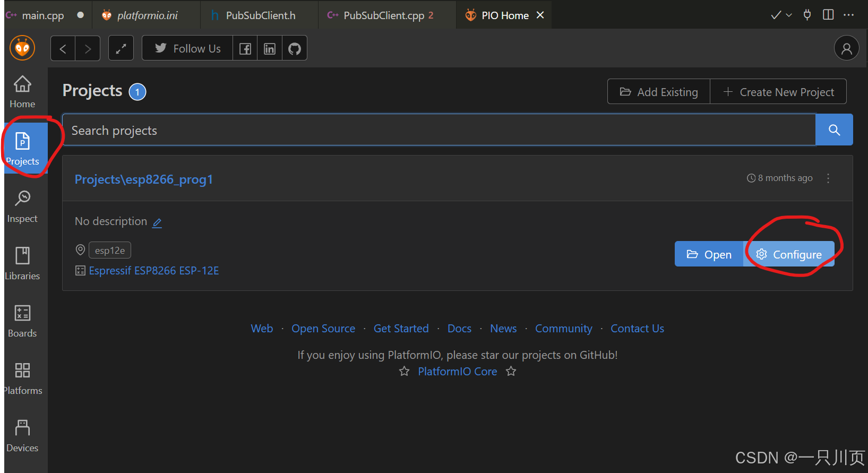Open Platforms in the sidebar
Image resolution: width=868 pixels, height=473 pixels.
pyautogui.click(x=22, y=379)
